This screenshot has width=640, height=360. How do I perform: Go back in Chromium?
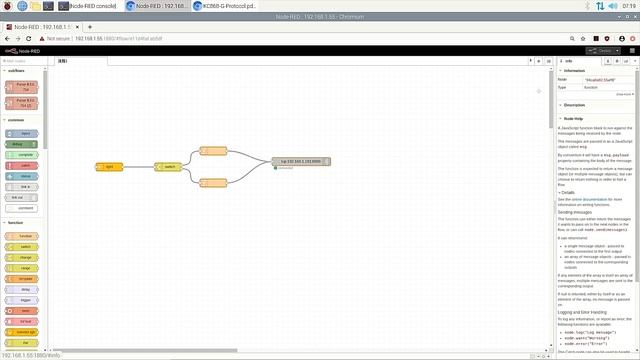point(7,38)
